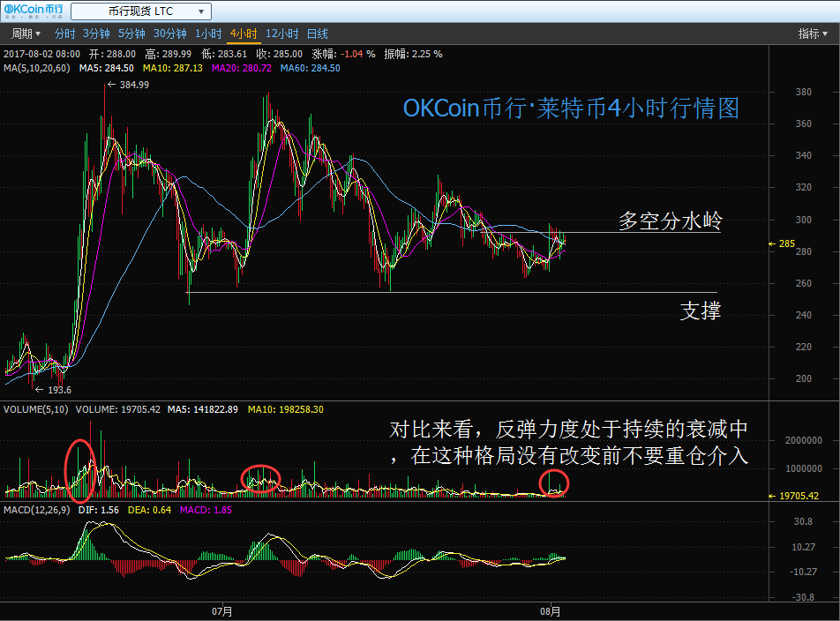
Task: Open the 指标 indicators dropdown
Action: [813, 34]
